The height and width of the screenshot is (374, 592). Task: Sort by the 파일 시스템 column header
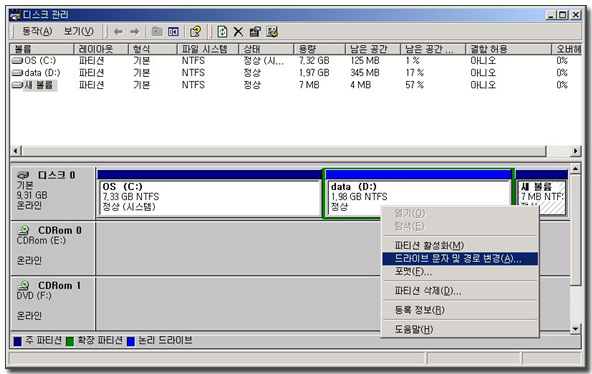tap(208, 49)
